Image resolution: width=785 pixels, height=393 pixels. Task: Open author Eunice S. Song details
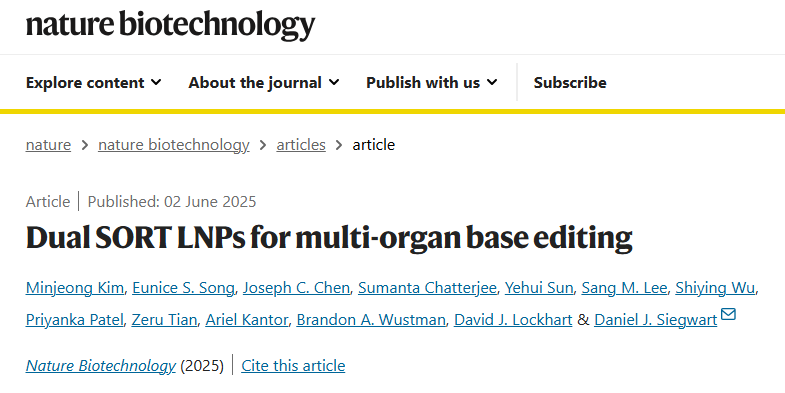click(x=183, y=288)
